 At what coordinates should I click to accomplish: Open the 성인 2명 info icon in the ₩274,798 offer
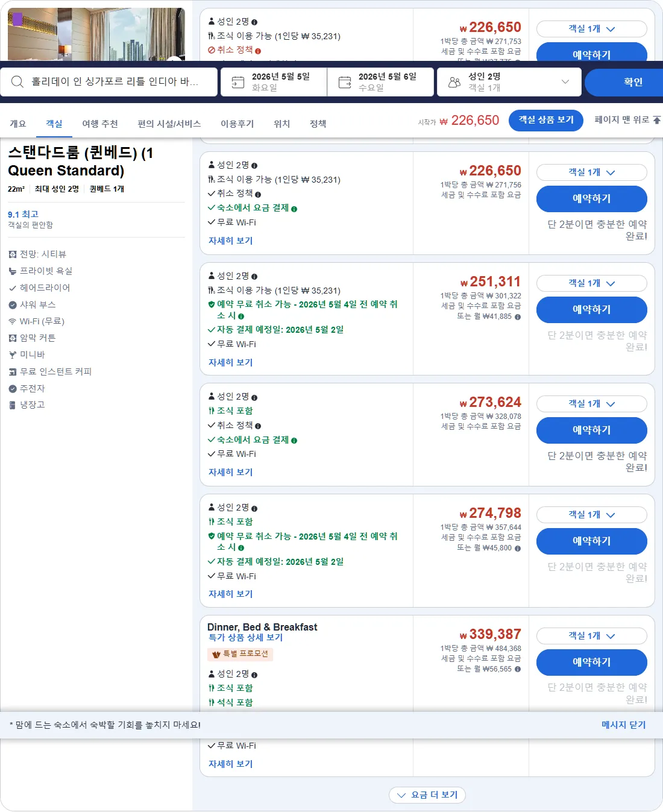tap(254, 508)
